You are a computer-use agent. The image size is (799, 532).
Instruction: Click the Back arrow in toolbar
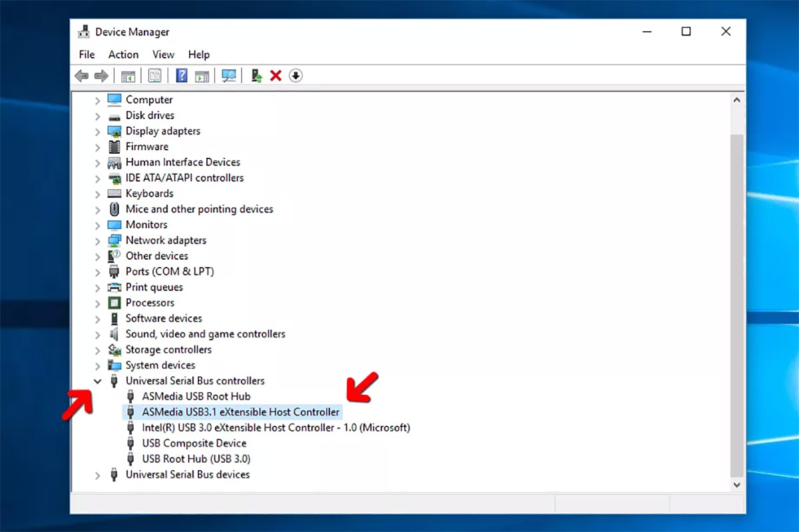click(x=82, y=76)
